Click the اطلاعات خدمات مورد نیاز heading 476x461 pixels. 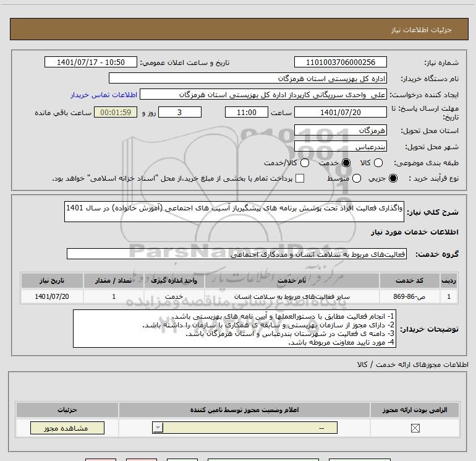click(x=414, y=232)
